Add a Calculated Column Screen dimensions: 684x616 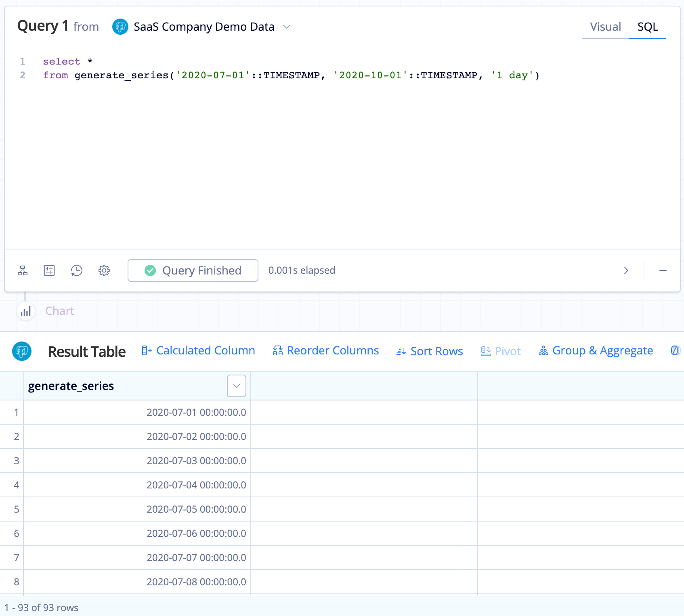coord(198,351)
